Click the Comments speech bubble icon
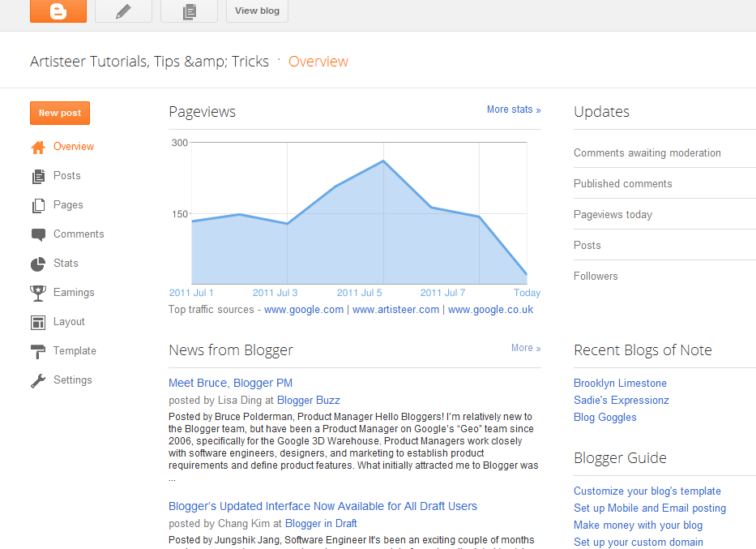Image resolution: width=756 pixels, height=549 pixels. pyautogui.click(x=38, y=235)
